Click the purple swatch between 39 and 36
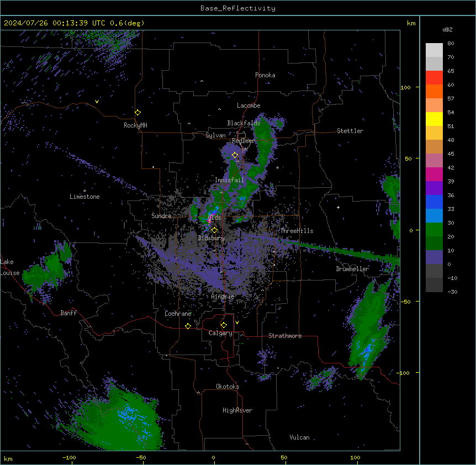 click(434, 188)
